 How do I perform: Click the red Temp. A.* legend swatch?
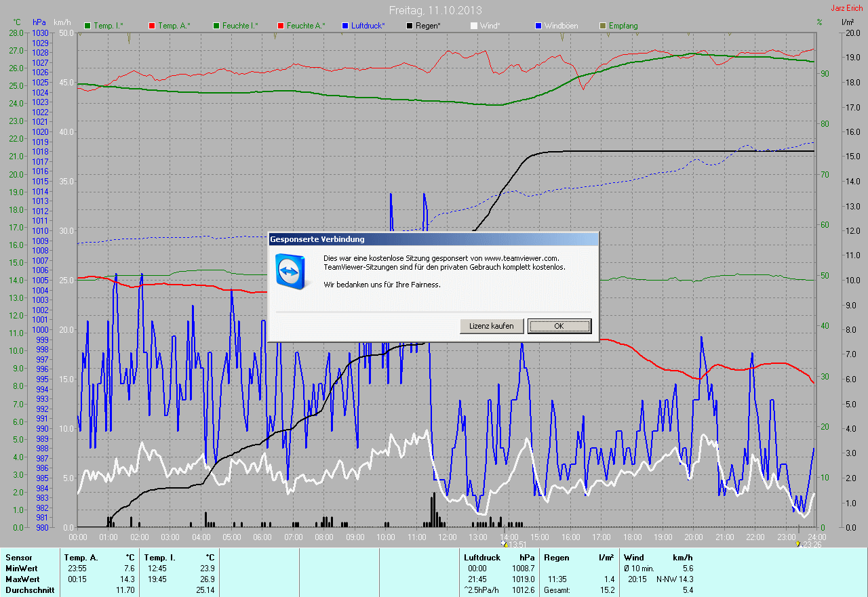(152, 26)
